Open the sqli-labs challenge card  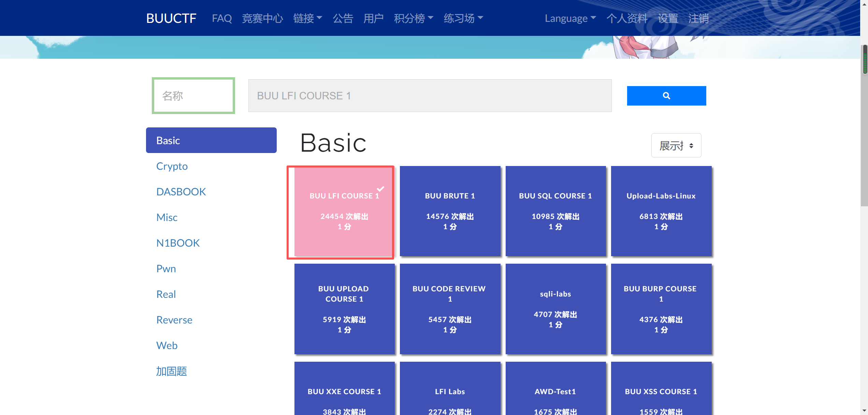pyautogui.click(x=555, y=308)
